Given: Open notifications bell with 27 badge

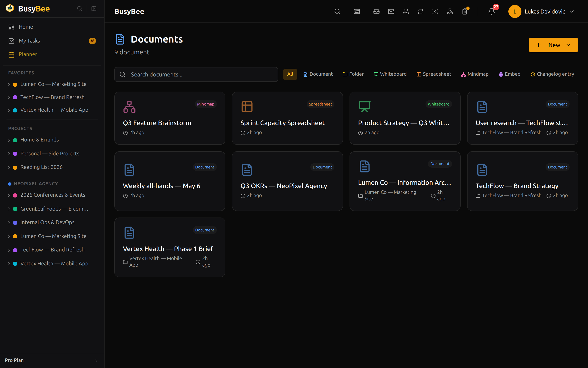Looking at the screenshot, I should [492, 11].
